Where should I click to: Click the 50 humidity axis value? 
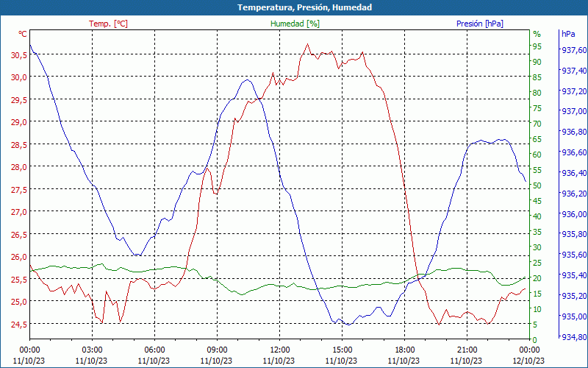click(537, 185)
